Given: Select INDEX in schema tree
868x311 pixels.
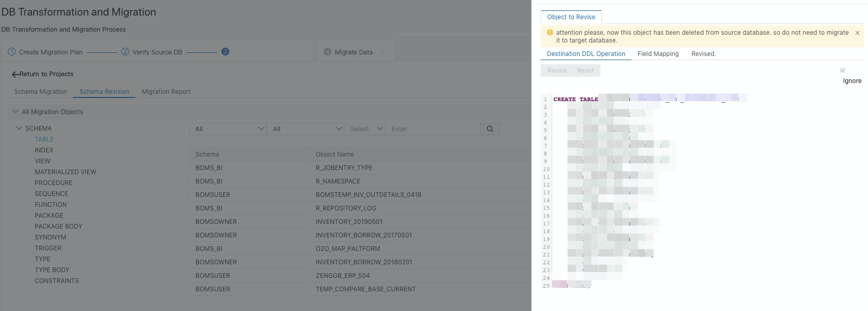Looking at the screenshot, I should point(44,150).
